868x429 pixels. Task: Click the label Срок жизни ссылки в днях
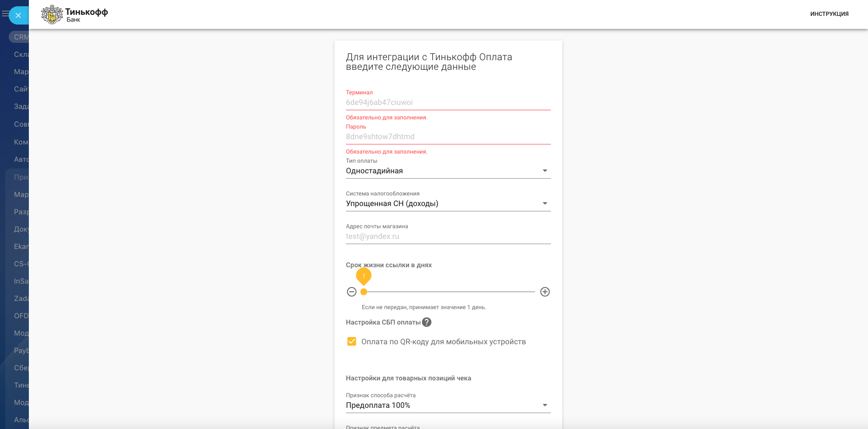[389, 265]
